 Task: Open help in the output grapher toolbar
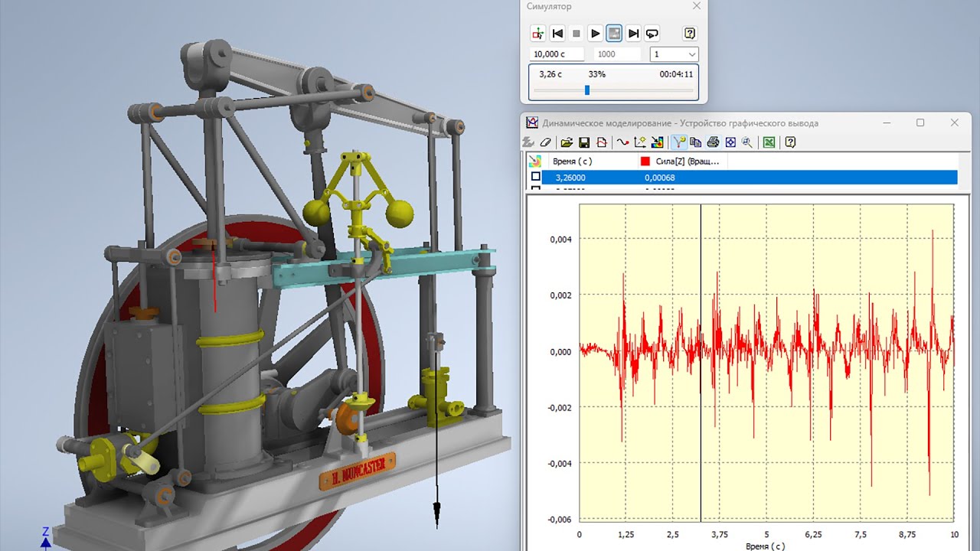791,142
